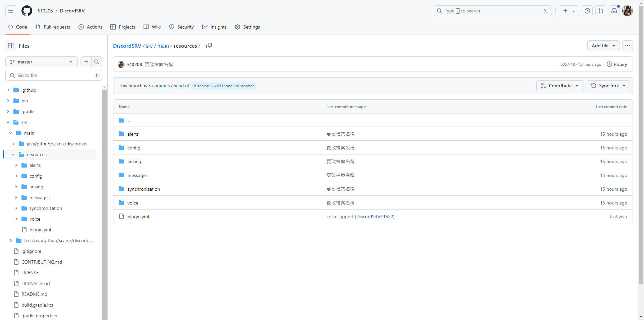Collapse the main folder in tree

point(11,133)
